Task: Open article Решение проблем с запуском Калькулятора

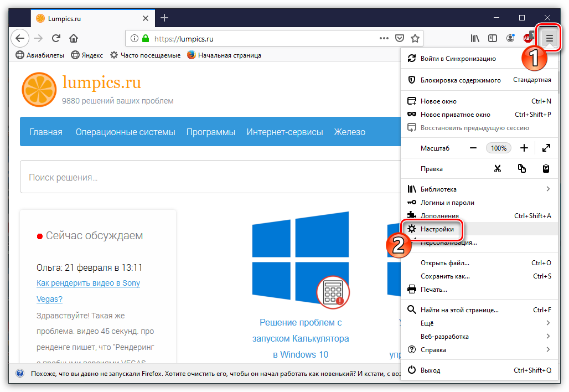Action: tap(301, 338)
